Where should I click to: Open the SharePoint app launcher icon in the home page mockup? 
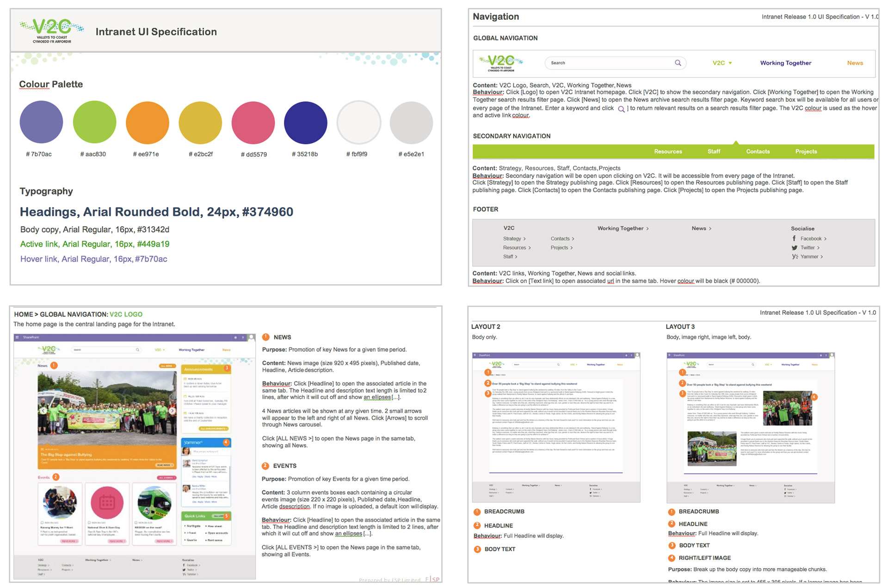(18, 337)
